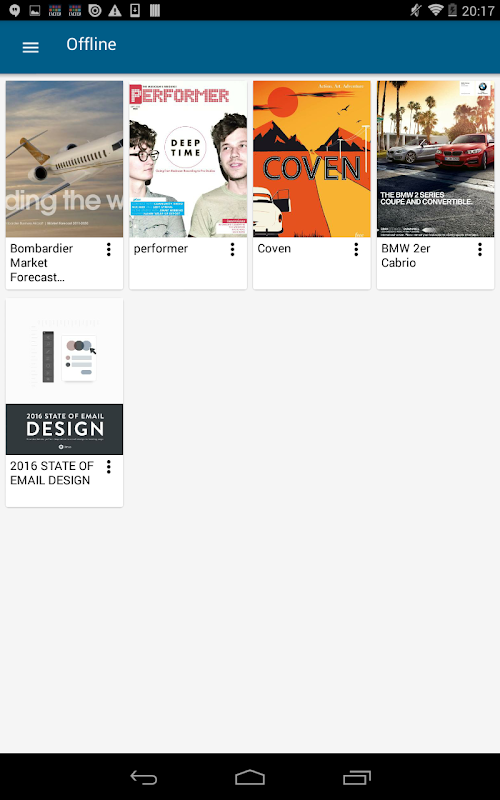Image resolution: width=500 pixels, height=800 pixels.
Task: Open the Coven magazine cover
Action: tap(312, 159)
